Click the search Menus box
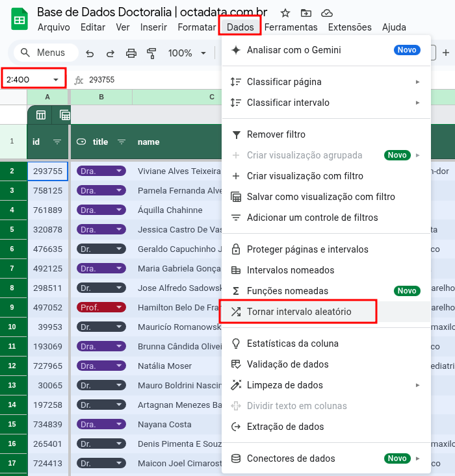This screenshot has height=476, width=455. click(46, 53)
